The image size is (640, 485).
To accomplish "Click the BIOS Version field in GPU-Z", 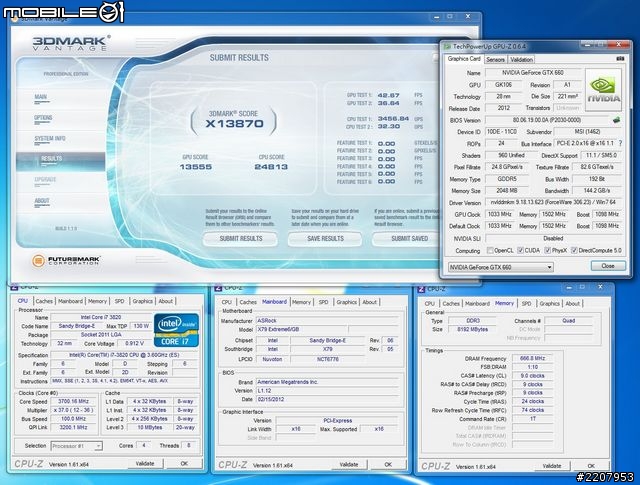I will coord(547,120).
